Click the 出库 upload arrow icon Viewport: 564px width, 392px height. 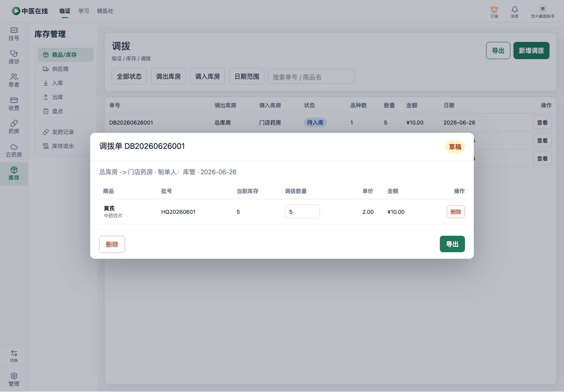(46, 97)
